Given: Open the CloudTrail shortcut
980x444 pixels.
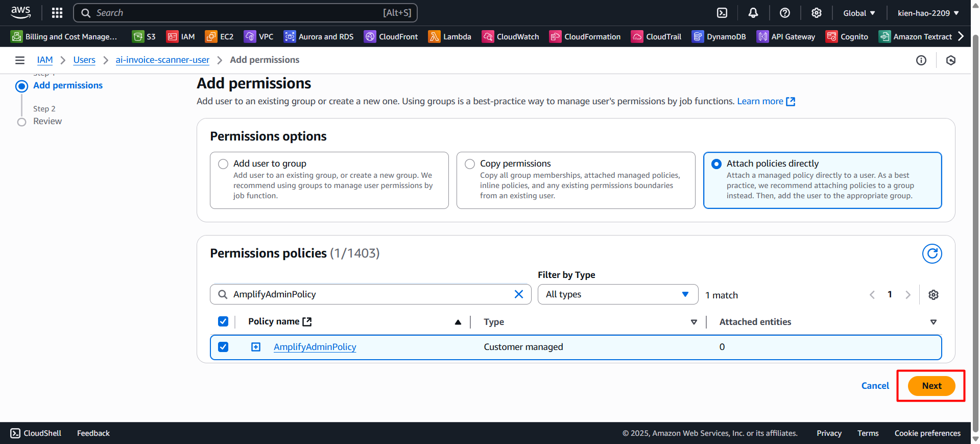Looking at the screenshot, I should [656, 36].
